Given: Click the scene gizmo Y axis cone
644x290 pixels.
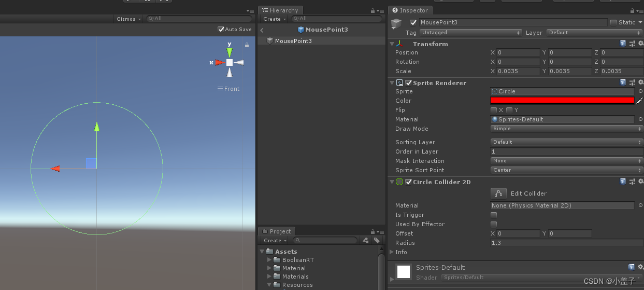Looking at the screenshot, I should tap(230, 52).
